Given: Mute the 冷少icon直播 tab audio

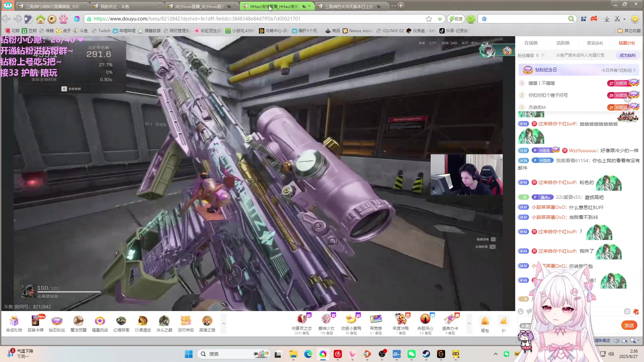Looking at the screenshot, I should tap(229, 6).
